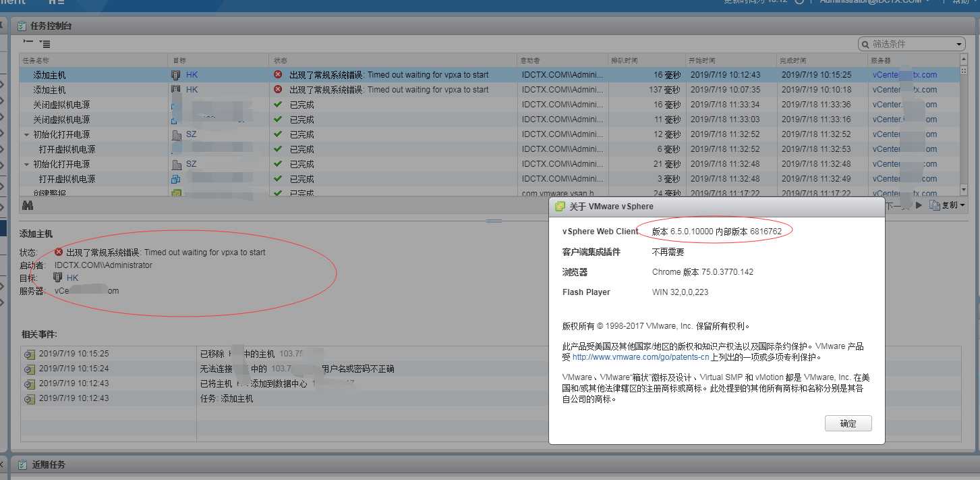The height and width of the screenshot is (480, 980).
Task: Click the event icon at 10:15:24 row
Action: point(30,369)
